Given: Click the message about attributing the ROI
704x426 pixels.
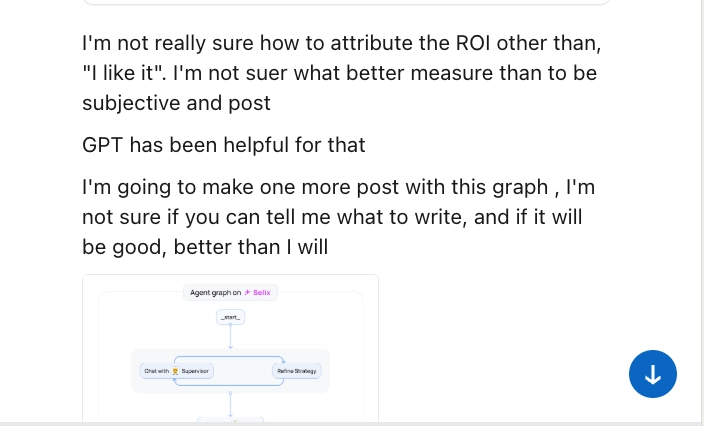Looking at the screenshot, I should (x=340, y=73).
